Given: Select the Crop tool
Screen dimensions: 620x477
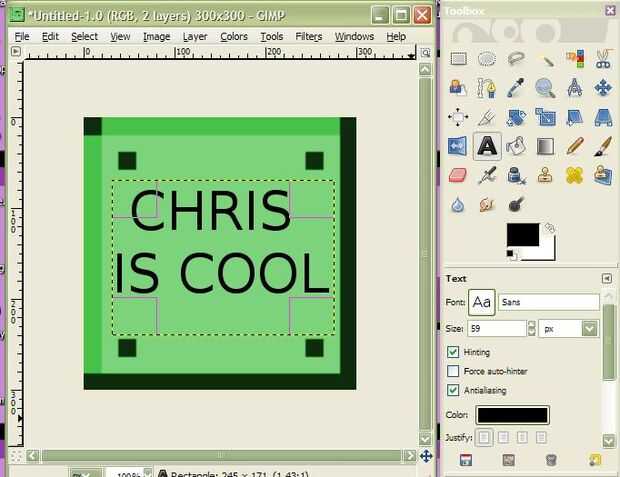Looking at the screenshot, I should 487,117.
